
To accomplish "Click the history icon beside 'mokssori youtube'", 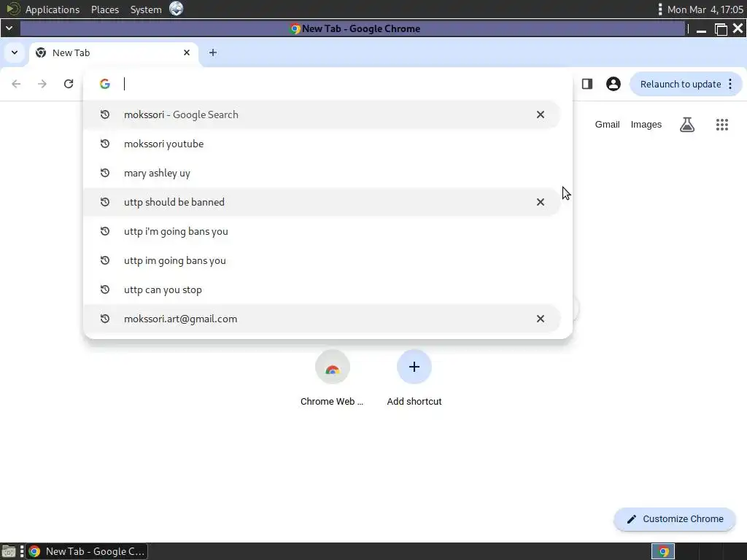I will 105,144.
